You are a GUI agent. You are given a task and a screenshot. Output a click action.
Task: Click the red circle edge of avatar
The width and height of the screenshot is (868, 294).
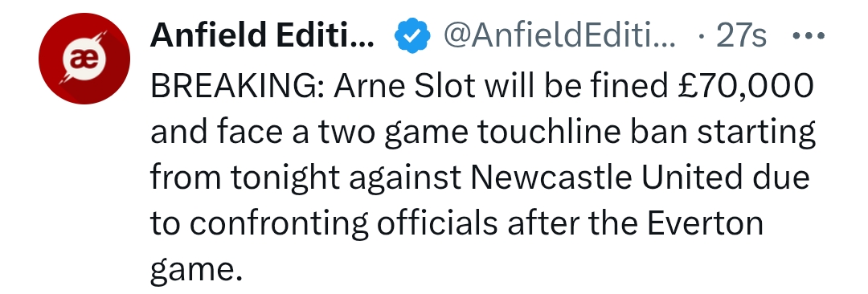(84, 18)
